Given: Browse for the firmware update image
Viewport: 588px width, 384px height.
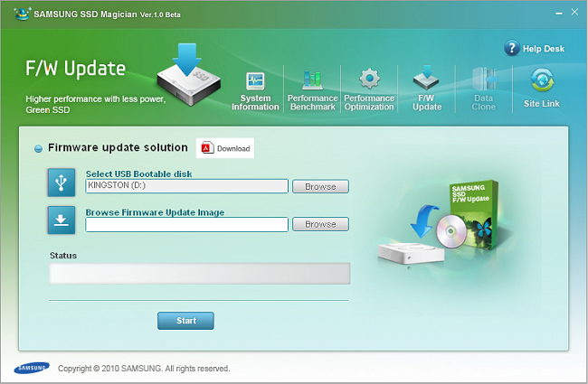Looking at the screenshot, I should click(320, 224).
